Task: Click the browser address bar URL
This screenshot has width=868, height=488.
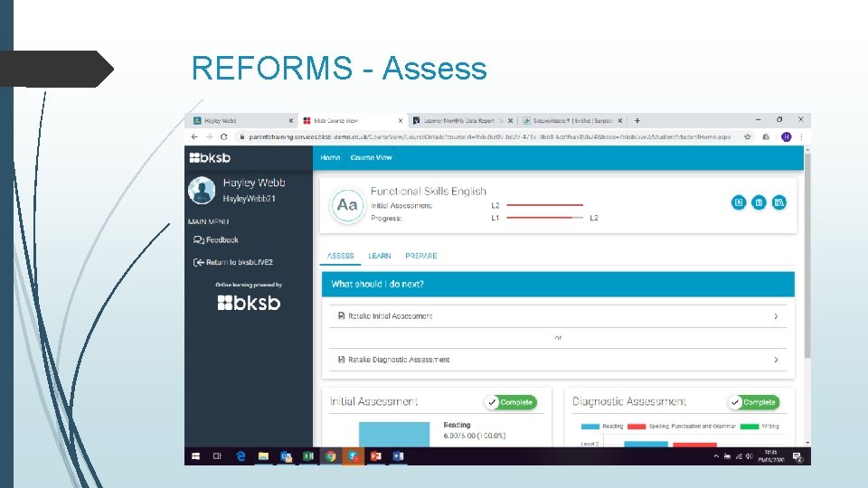Action: (x=489, y=136)
